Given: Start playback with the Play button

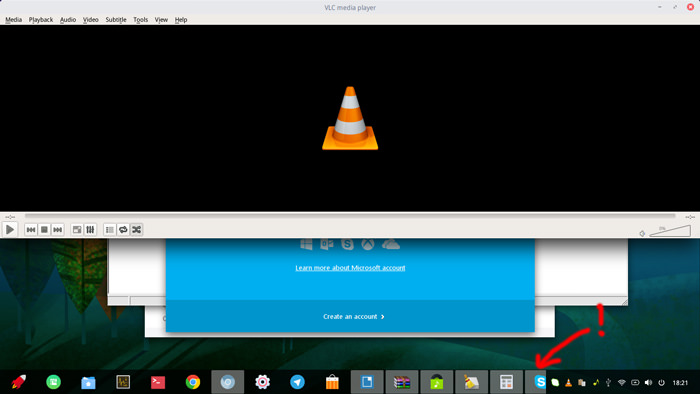Looking at the screenshot, I should (x=10, y=230).
